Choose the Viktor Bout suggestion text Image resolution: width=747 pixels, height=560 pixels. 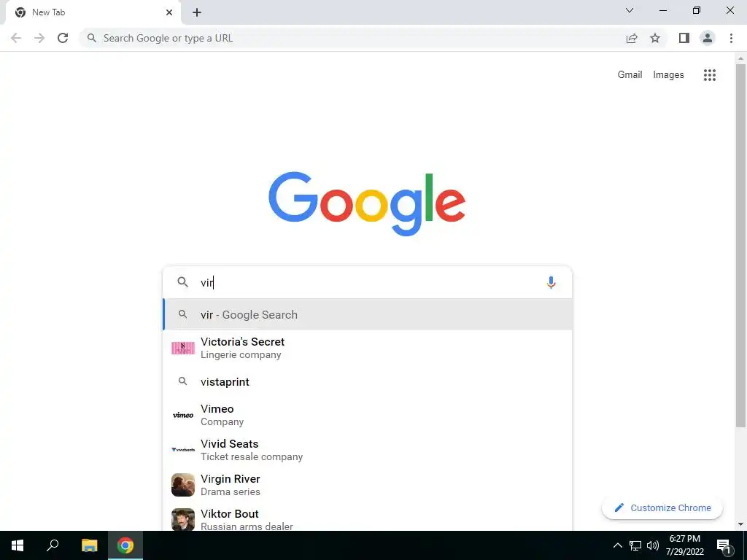[x=247, y=519]
